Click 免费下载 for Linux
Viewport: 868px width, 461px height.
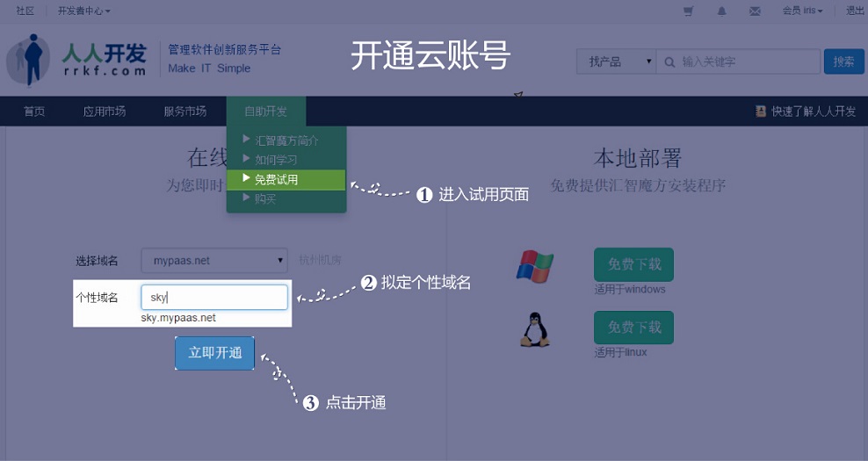pyautogui.click(x=633, y=328)
